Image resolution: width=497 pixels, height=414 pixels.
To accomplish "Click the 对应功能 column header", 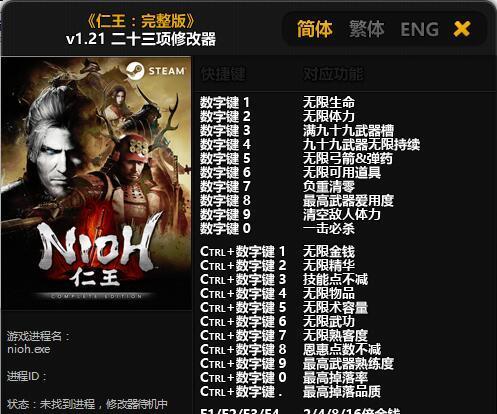I will coord(333,74).
